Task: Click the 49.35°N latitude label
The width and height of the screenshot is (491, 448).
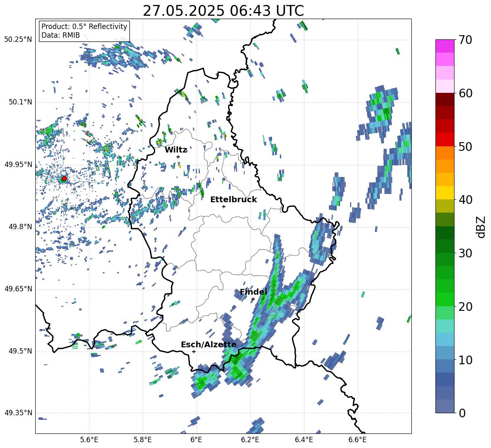Action: coord(18,413)
